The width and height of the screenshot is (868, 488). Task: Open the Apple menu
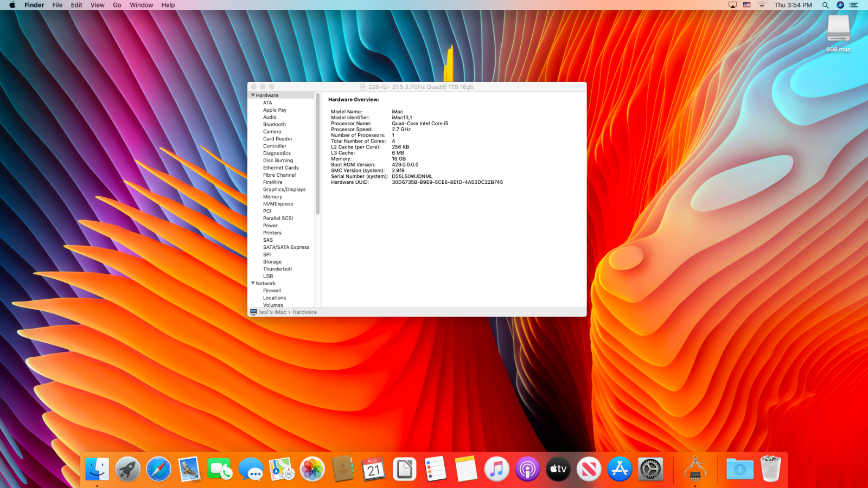[x=12, y=5]
